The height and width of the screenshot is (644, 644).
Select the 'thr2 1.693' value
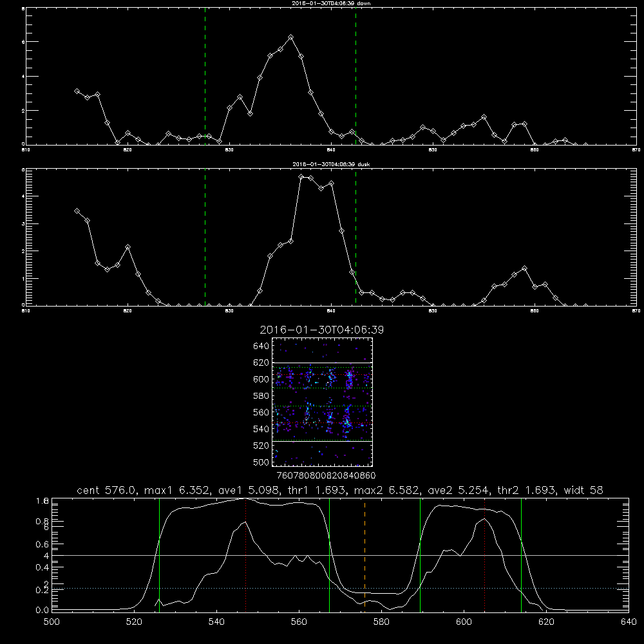pos(526,490)
